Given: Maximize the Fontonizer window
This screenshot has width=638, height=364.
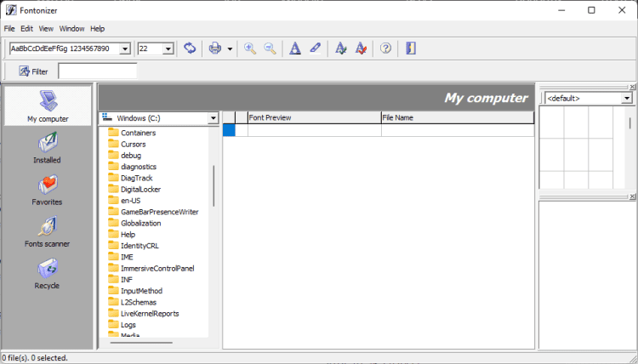Looking at the screenshot, I should 591,10.
